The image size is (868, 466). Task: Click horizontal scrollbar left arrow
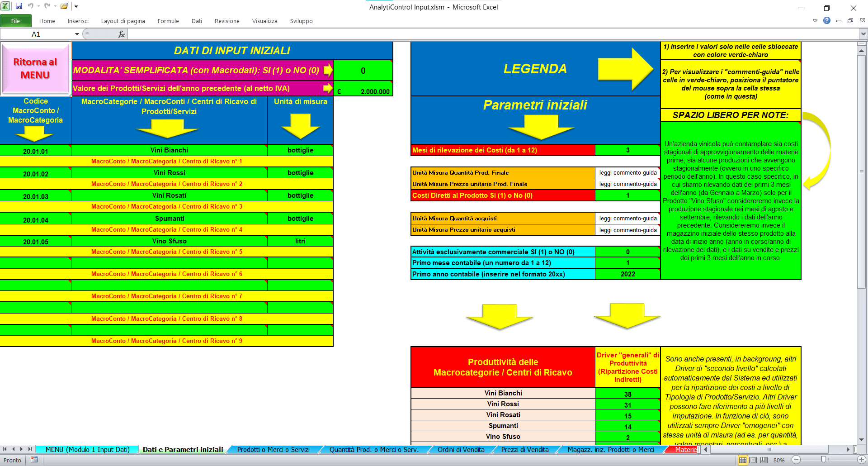pos(705,449)
